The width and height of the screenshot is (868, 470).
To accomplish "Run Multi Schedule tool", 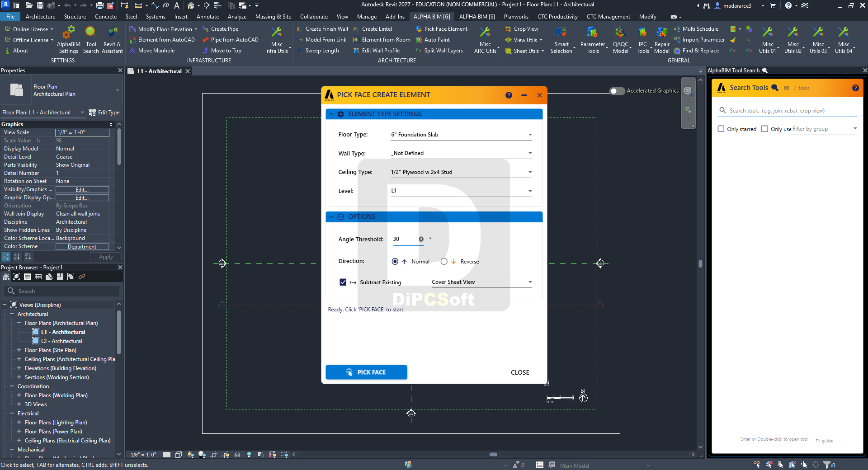I will (696, 29).
